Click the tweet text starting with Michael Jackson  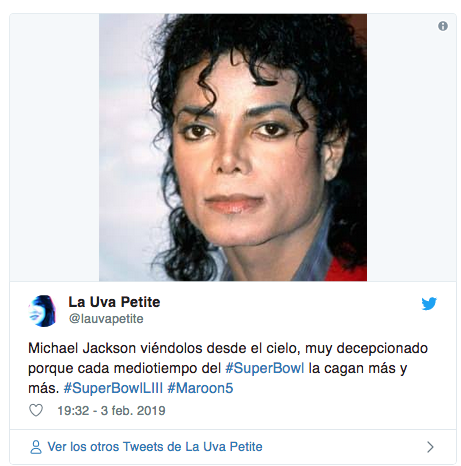pos(228,368)
